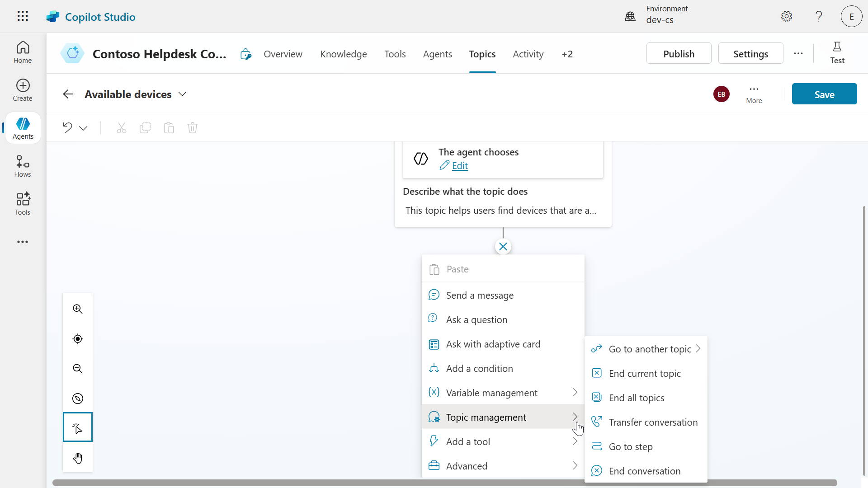Expand the Available devices topic dropdown
The width and height of the screenshot is (868, 488).
pyautogui.click(x=182, y=94)
